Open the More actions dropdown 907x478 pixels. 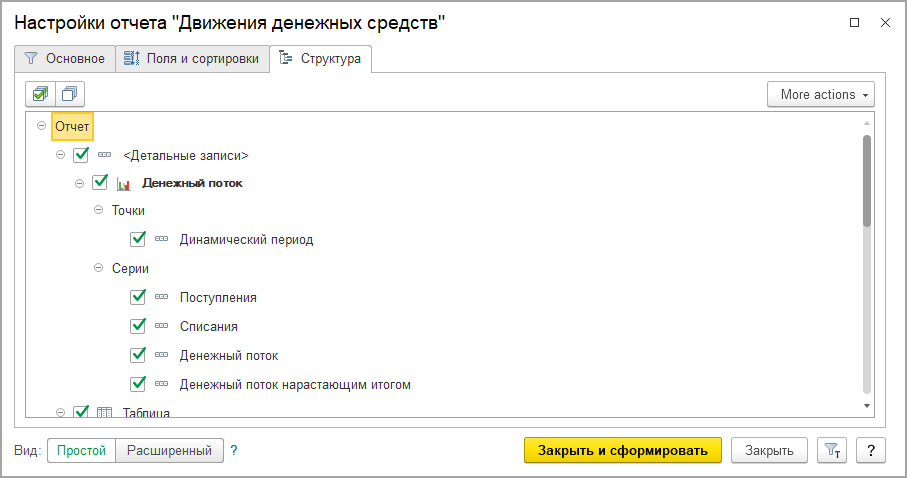821,94
